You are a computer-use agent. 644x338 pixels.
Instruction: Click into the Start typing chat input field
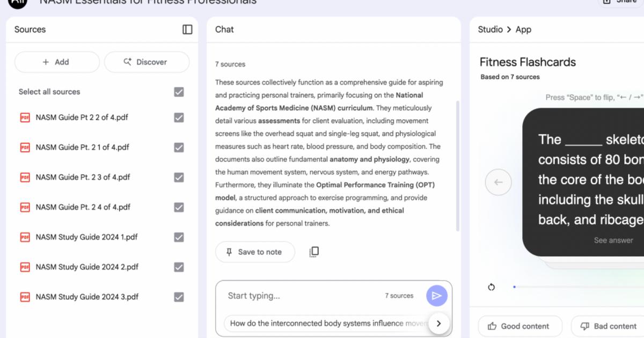[x=301, y=296]
